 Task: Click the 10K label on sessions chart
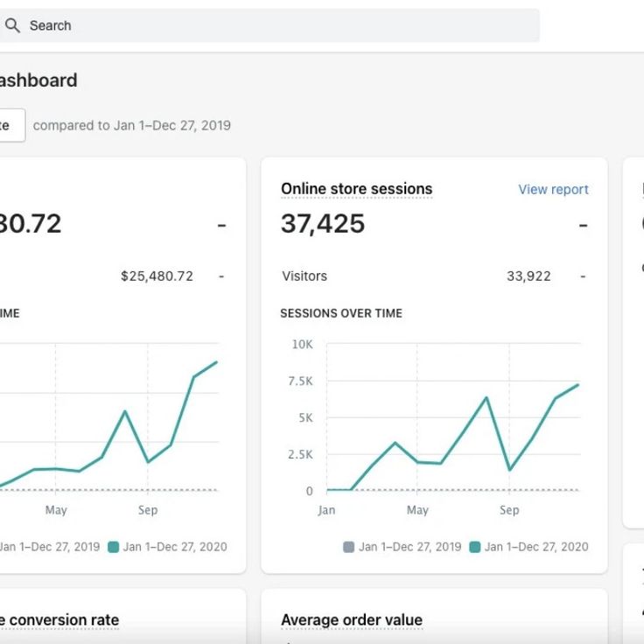(x=302, y=344)
